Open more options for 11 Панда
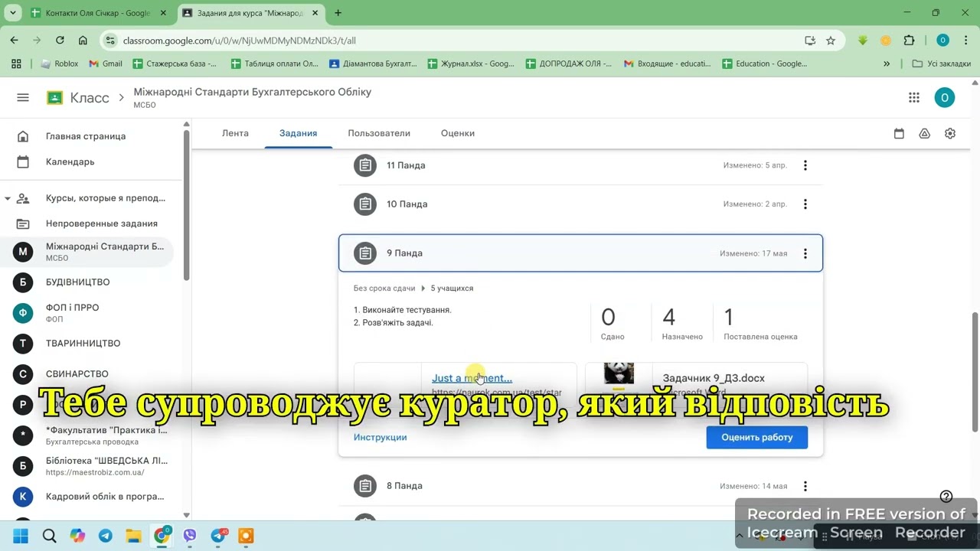The height and width of the screenshot is (551, 980). click(805, 165)
